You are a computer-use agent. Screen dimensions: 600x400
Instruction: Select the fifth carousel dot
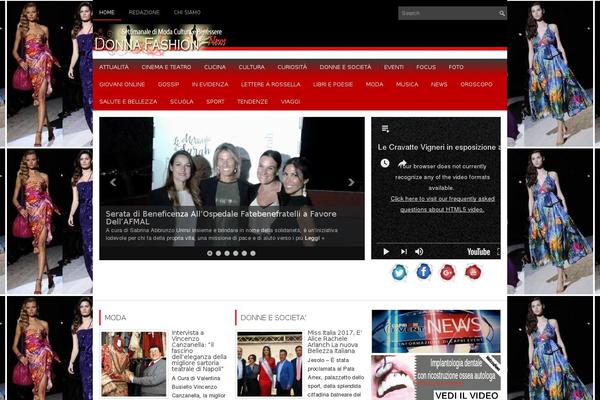tap(244, 253)
